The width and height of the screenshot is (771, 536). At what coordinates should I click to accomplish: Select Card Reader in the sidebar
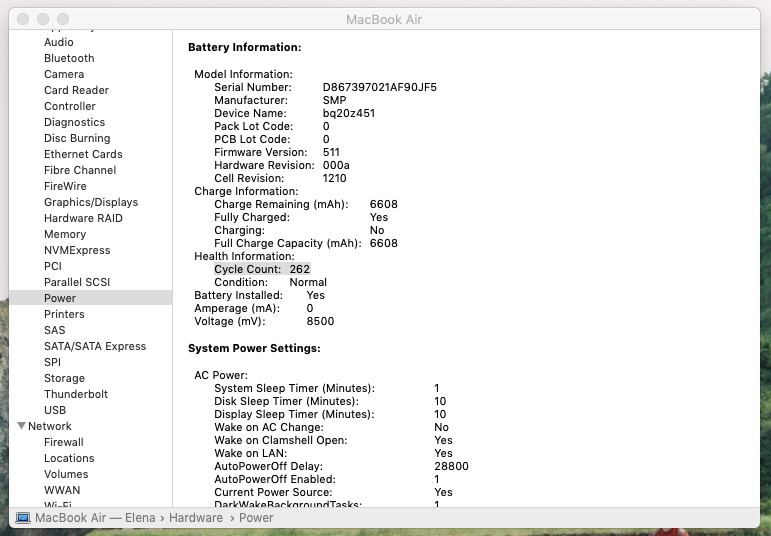[x=76, y=90]
